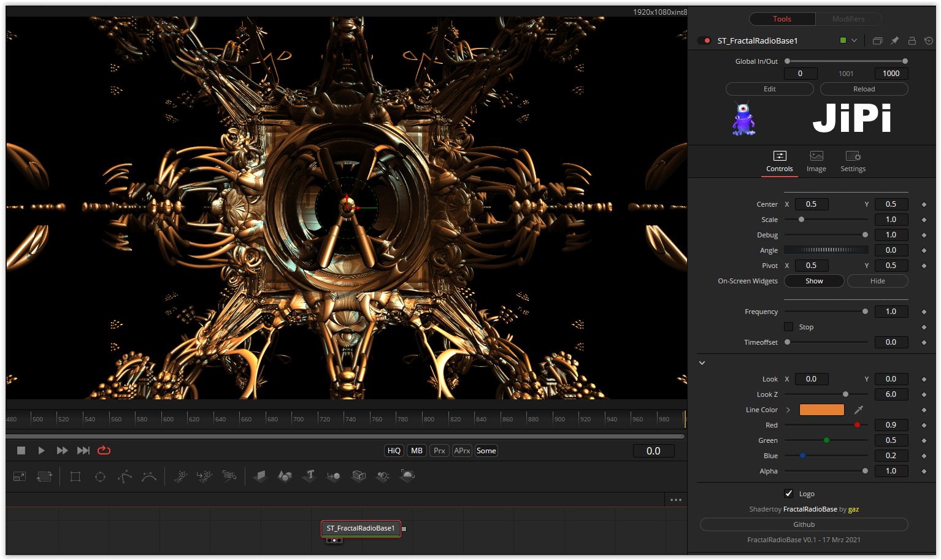Click the Scale value field
Viewport: 941px width, 560px height.
tap(891, 220)
